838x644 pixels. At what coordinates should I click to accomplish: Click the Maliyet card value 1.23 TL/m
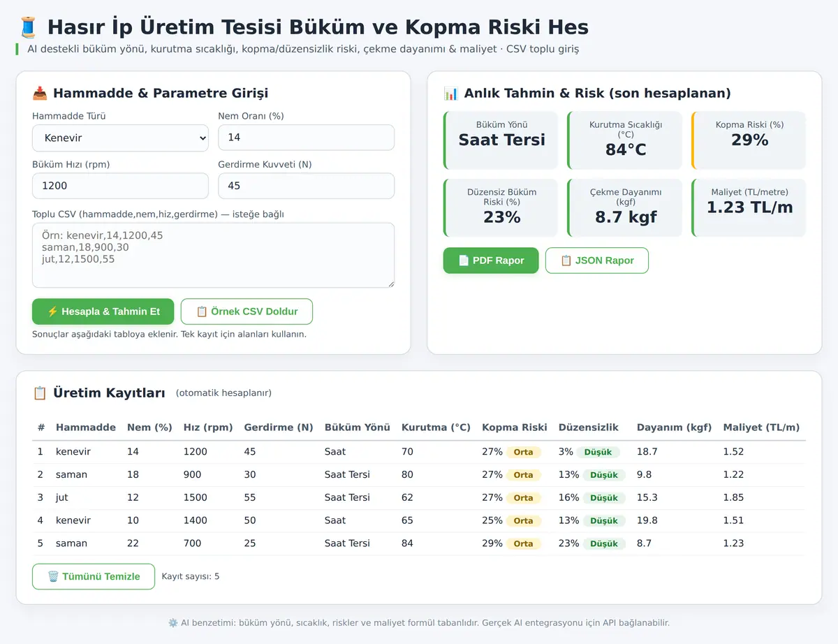tap(749, 207)
